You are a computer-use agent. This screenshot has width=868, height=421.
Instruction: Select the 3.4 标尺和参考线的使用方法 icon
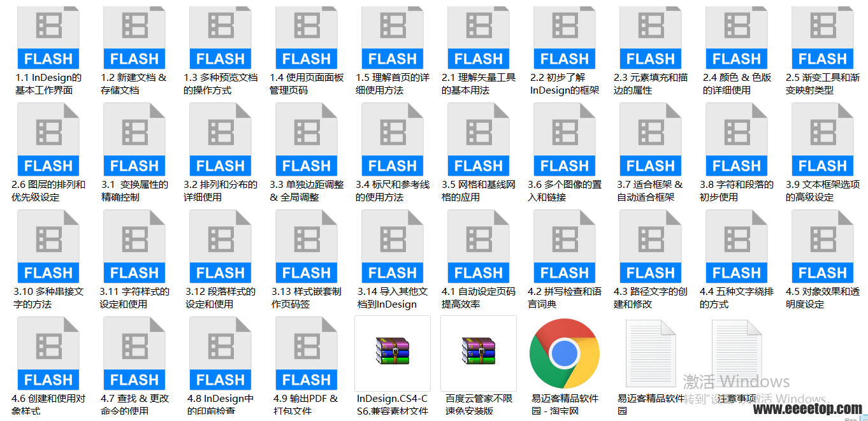[393, 139]
